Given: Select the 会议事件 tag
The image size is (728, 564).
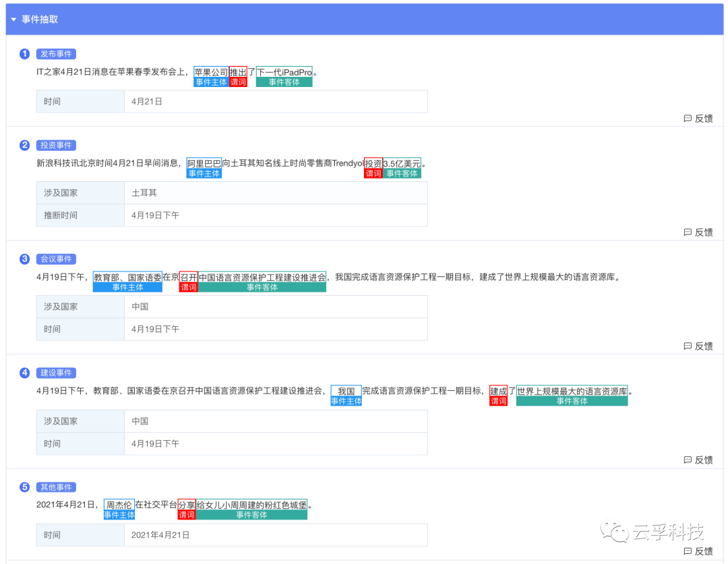Looking at the screenshot, I should 56,259.
